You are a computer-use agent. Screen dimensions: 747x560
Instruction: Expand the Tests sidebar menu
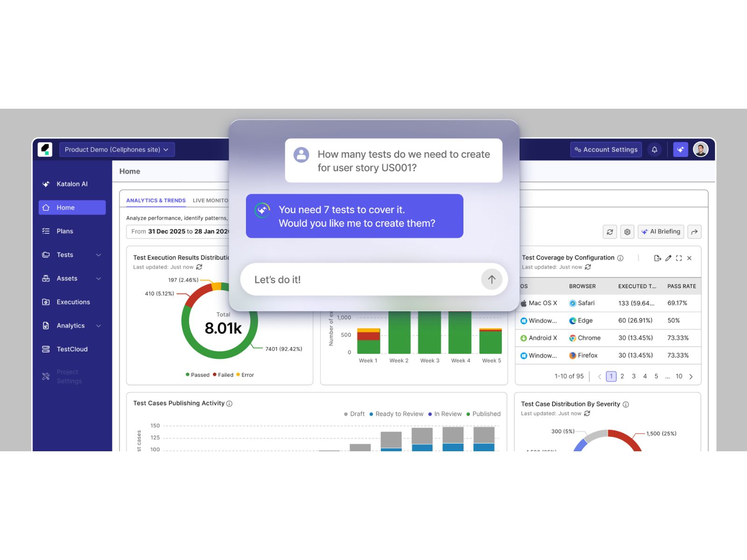65,255
